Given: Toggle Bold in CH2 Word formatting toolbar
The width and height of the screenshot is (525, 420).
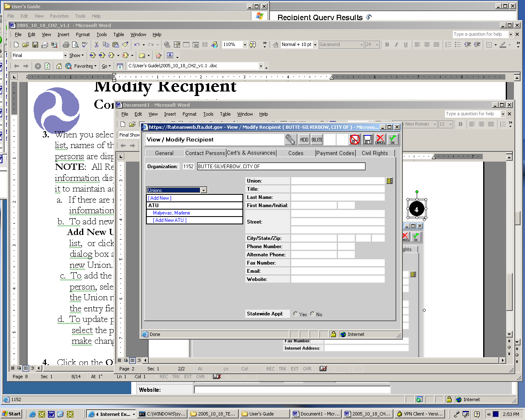Looking at the screenshot, I should [x=387, y=44].
